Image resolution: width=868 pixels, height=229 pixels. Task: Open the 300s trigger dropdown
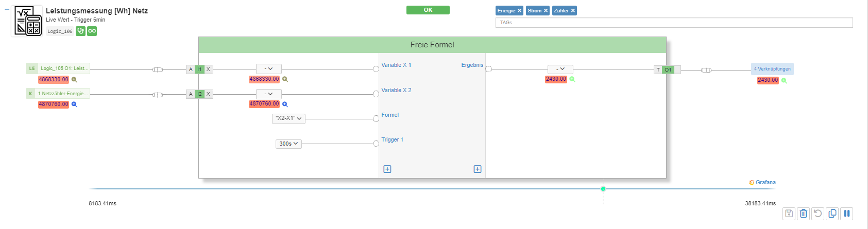pyautogui.click(x=288, y=144)
